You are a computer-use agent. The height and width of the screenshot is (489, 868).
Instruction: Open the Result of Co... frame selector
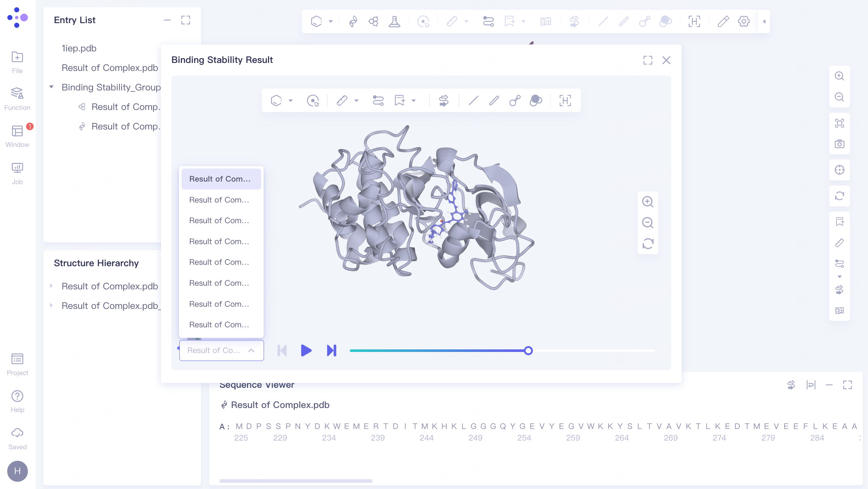(x=221, y=350)
